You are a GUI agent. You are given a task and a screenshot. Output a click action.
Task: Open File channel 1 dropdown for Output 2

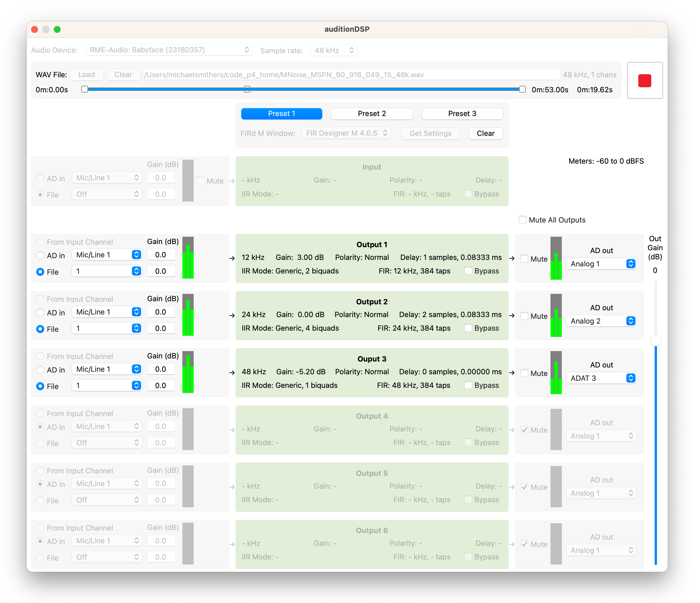coord(107,328)
